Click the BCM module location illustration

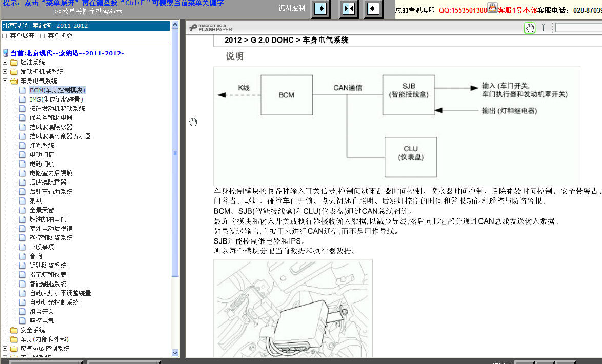pyautogui.click(x=293, y=309)
